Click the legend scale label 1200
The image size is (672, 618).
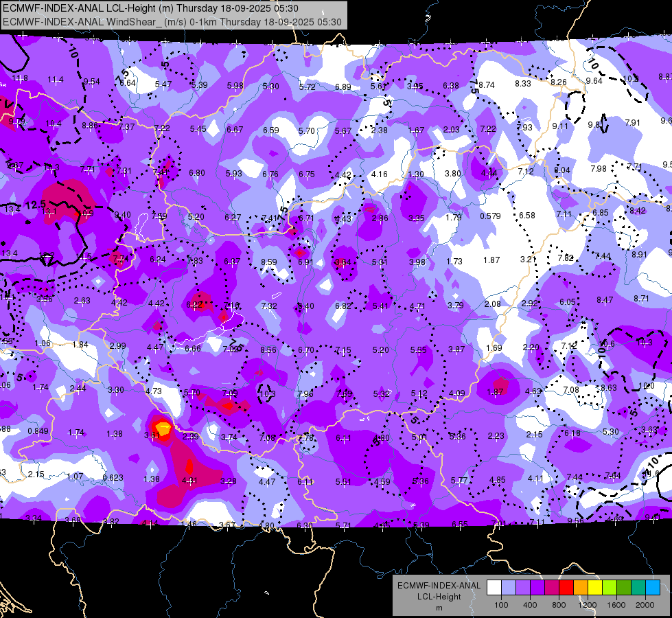(587, 605)
